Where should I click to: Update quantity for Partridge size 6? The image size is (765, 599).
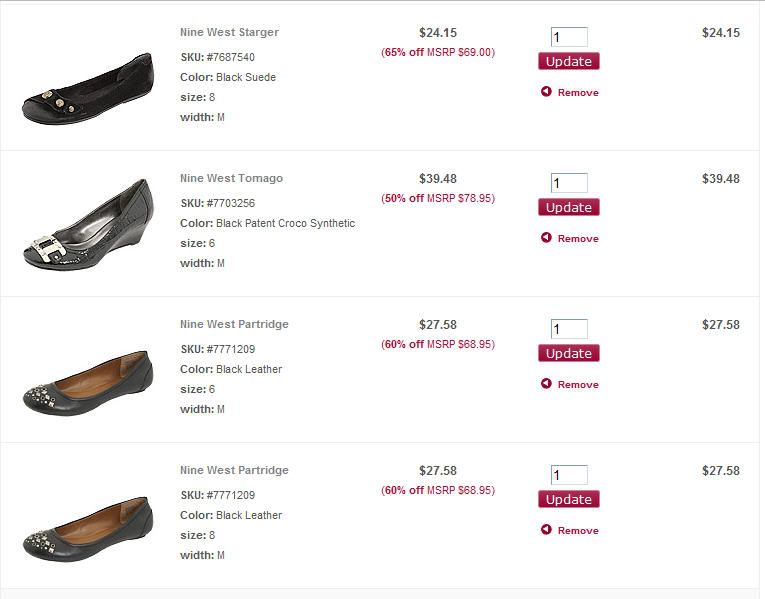(x=569, y=353)
